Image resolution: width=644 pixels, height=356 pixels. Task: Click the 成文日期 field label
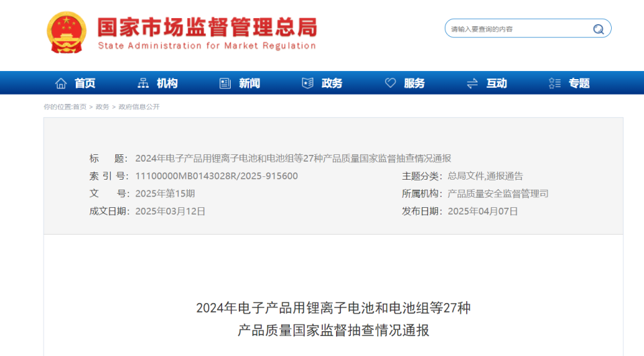pos(109,211)
